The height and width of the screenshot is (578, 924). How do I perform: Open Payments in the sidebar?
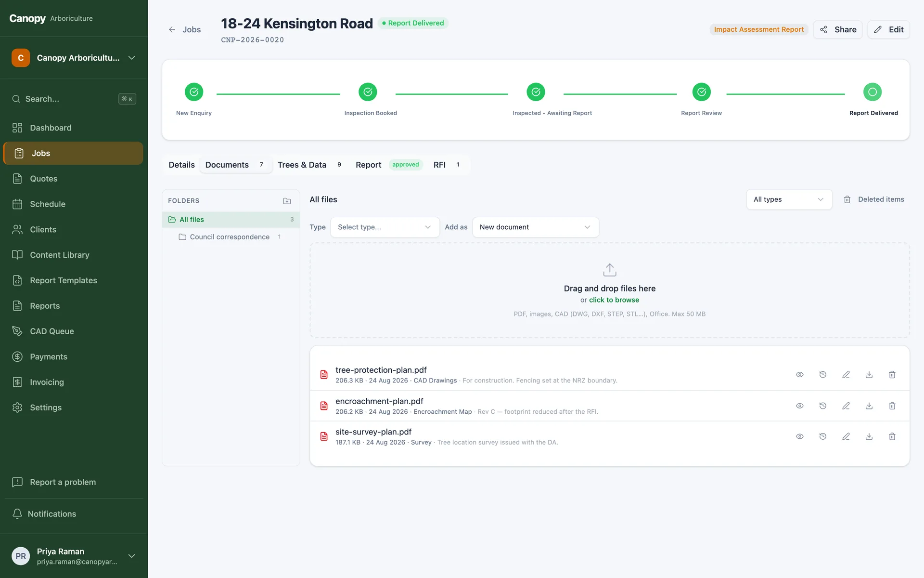coord(73,357)
